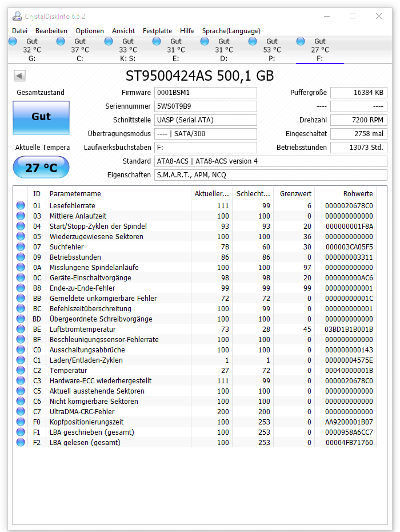Image resolution: width=400 pixels, height=532 pixels.
Task: Click status icon of LBA geschrieben (gesamt) row
Action: point(21,432)
